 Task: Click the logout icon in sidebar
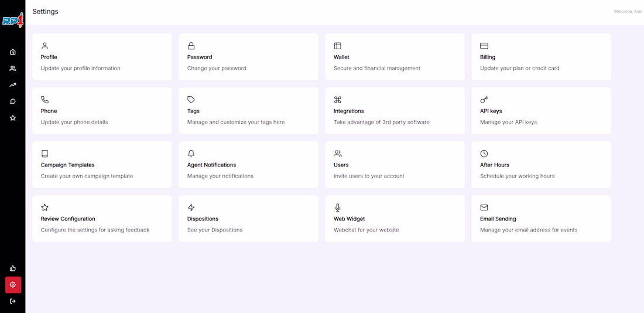point(13,301)
